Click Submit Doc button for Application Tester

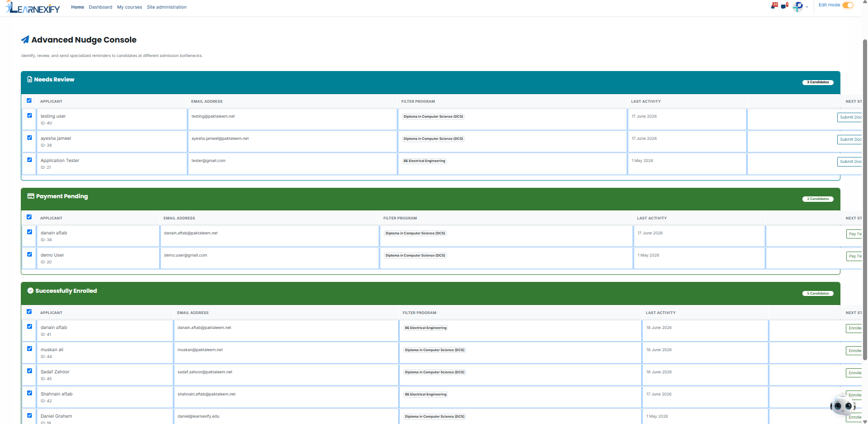tap(850, 162)
